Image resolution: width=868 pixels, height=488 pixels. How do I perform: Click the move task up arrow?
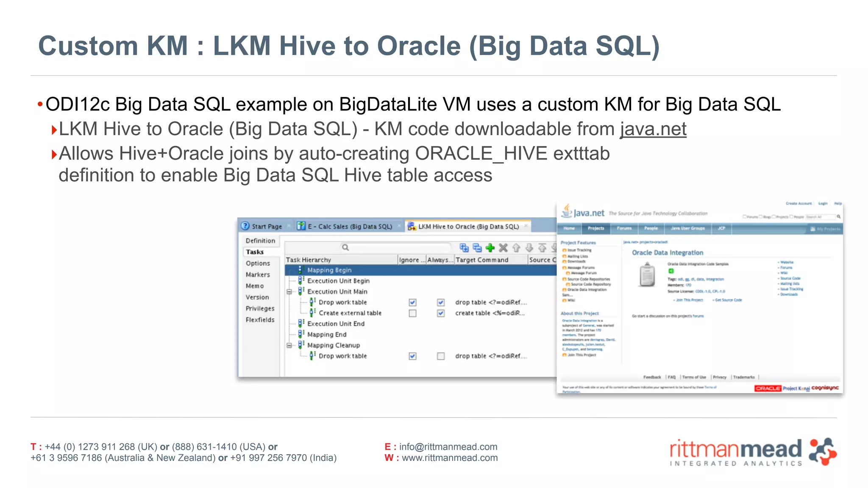click(516, 248)
